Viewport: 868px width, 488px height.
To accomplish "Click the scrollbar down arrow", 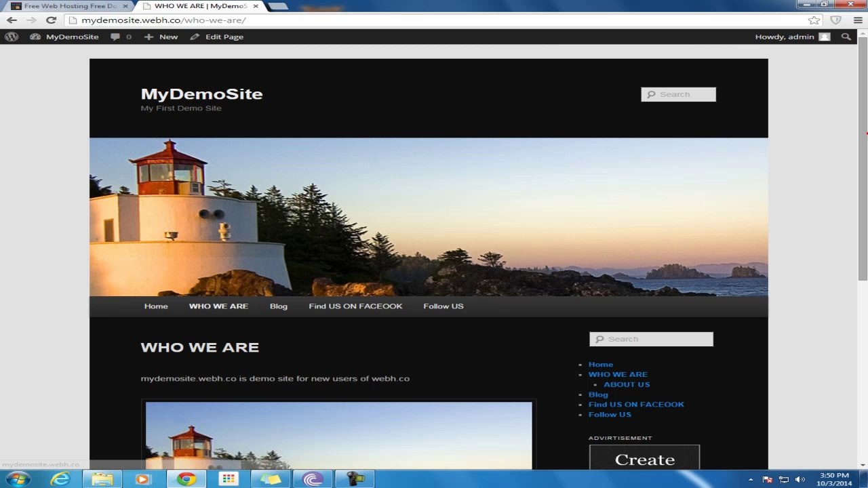I will pyautogui.click(x=863, y=465).
